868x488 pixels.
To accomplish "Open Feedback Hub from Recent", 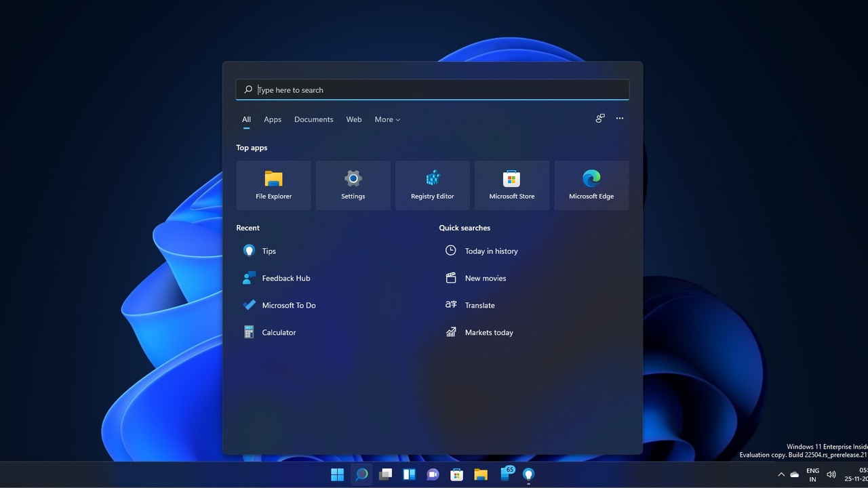I will [285, 278].
